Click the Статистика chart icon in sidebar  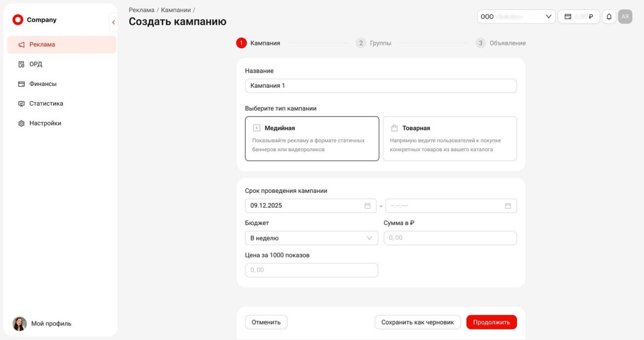click(x=21, y=104)
